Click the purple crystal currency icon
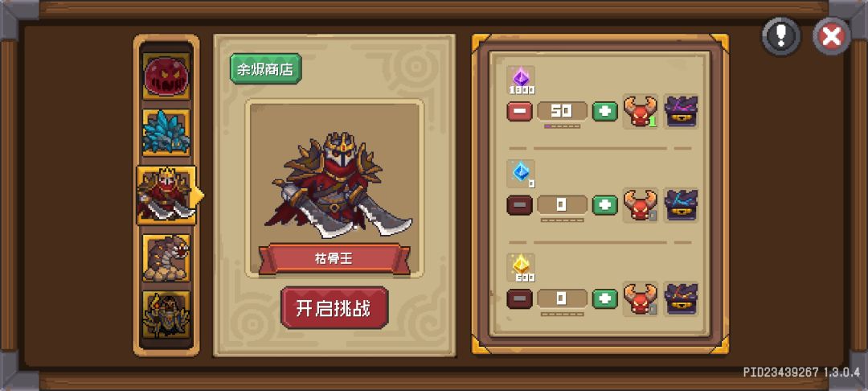Screen dimensions: 868x391 tap(521, 79)
